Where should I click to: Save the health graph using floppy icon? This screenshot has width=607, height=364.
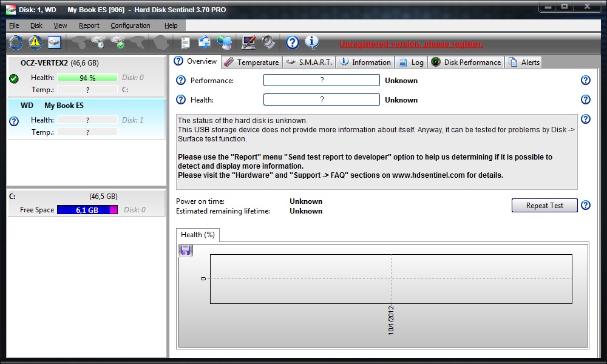(x=186, y=251)
